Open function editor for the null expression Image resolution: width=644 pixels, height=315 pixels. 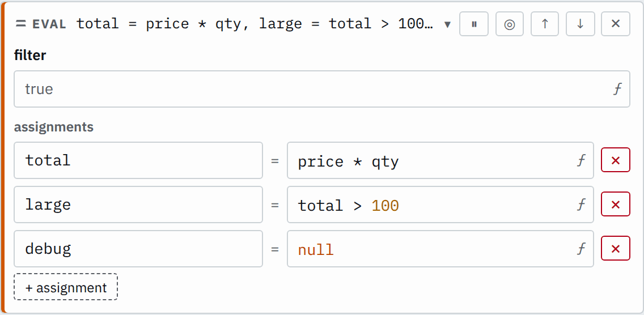coord(581,249)
